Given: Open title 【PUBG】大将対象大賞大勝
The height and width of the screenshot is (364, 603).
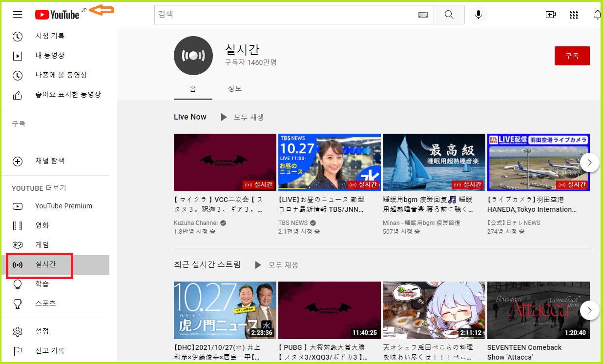Looking at the screenshot, I should click(x=323, y=352).
